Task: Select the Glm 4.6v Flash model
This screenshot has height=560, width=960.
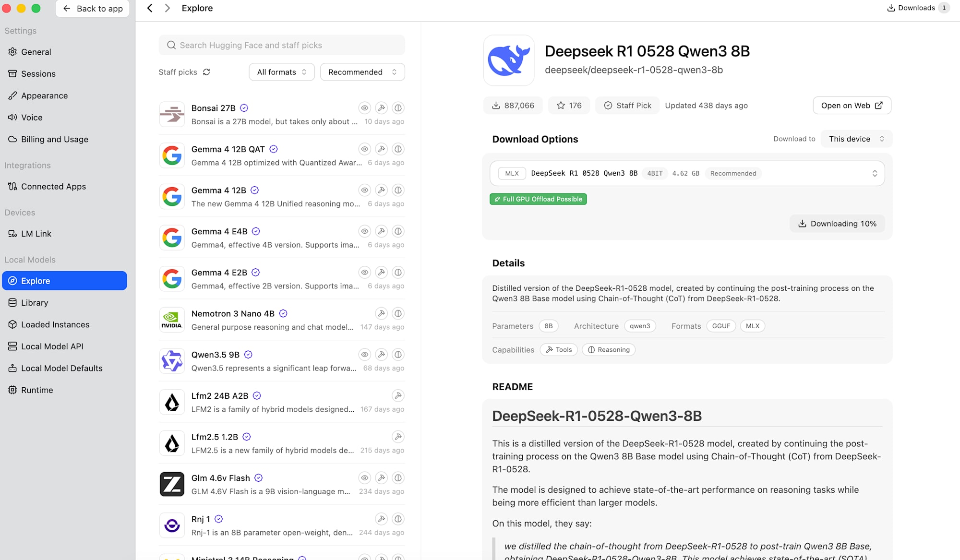Action: (282, 484)
